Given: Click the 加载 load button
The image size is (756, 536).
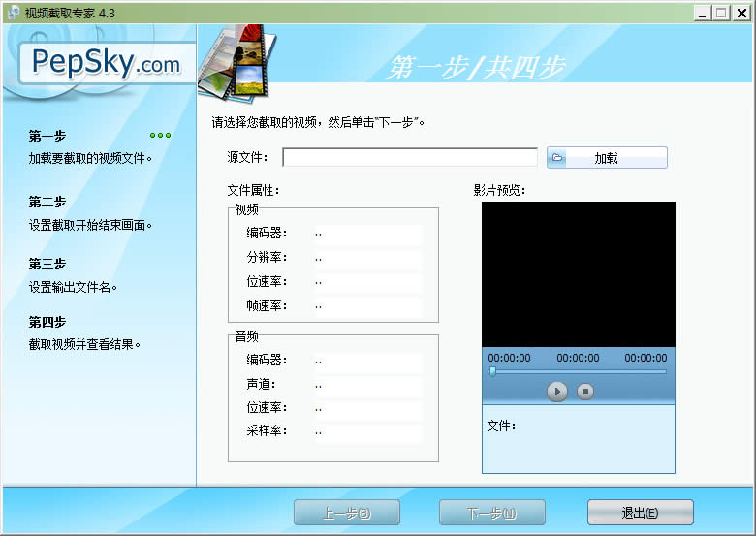Looking at the screenshot, I should [x=607, y=158].
